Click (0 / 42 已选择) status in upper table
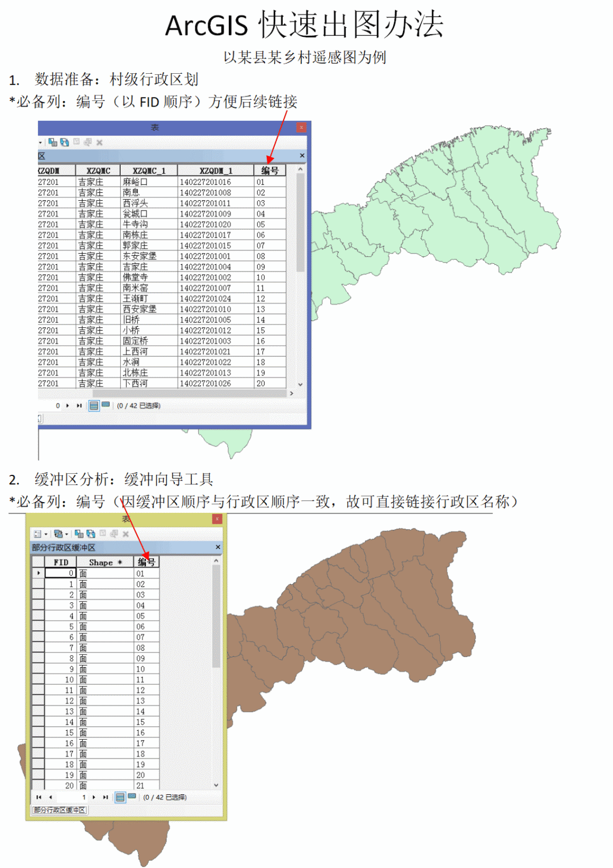Screen dimensions: 613x868 click(138, 406)
